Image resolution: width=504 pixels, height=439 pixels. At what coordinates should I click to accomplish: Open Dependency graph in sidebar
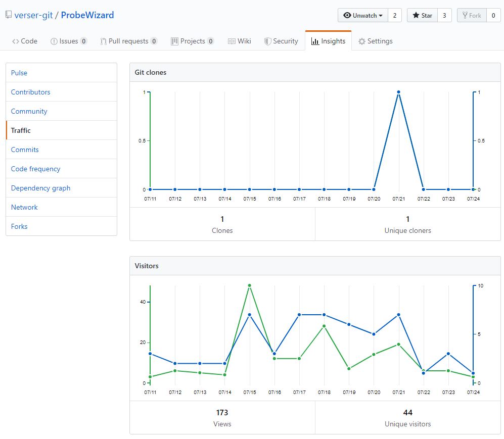point(41,188)
